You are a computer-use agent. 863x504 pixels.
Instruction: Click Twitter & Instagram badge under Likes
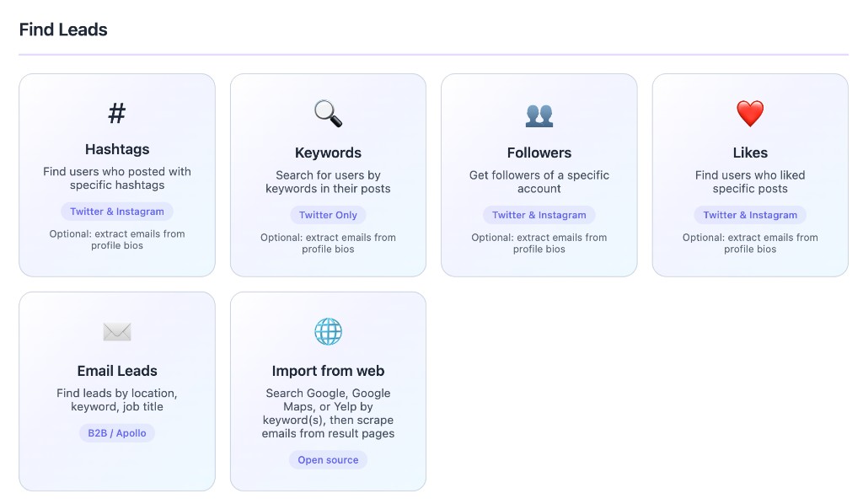click(x=750, y=215)
